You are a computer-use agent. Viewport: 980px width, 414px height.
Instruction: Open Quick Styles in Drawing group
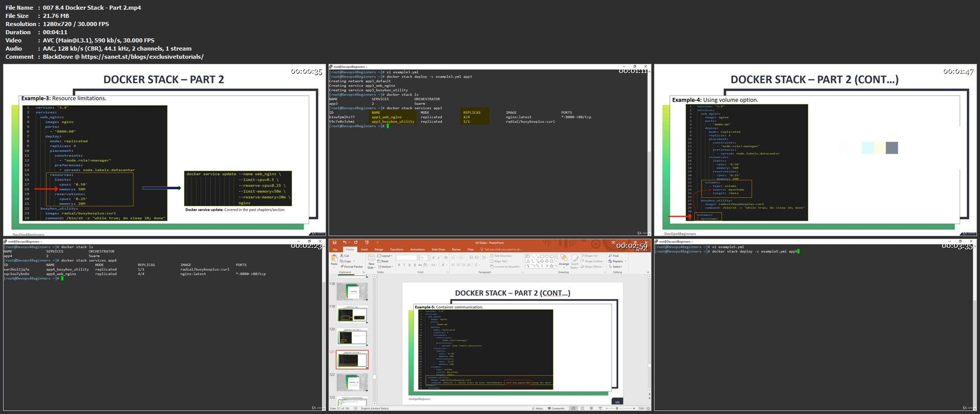(574, 261)
